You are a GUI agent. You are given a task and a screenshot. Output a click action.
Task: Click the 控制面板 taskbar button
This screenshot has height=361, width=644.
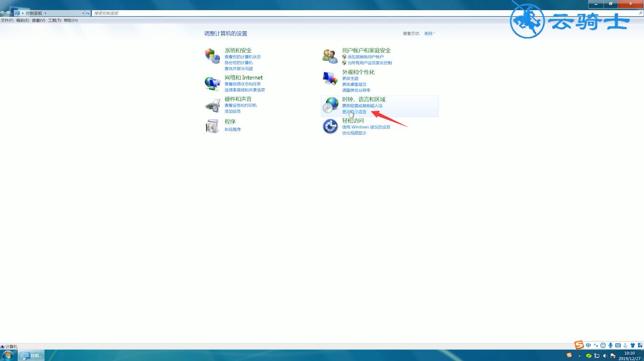(x=32, y=355)
